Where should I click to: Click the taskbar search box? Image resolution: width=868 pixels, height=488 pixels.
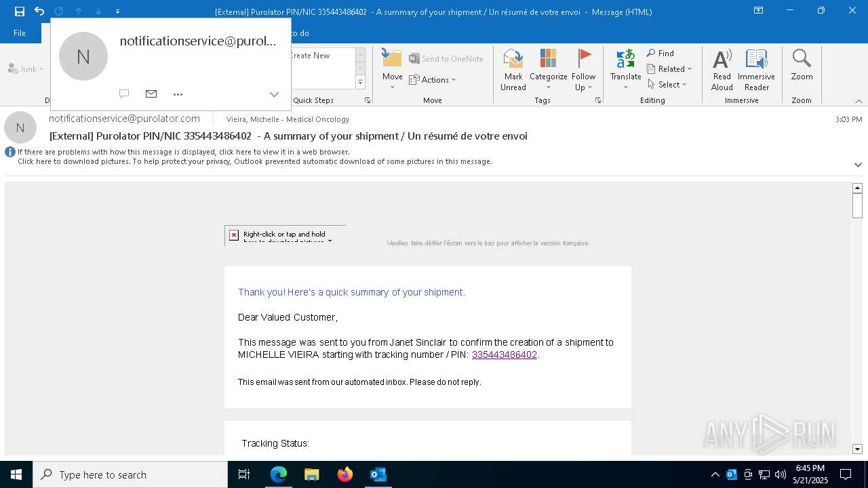point(130,474)
